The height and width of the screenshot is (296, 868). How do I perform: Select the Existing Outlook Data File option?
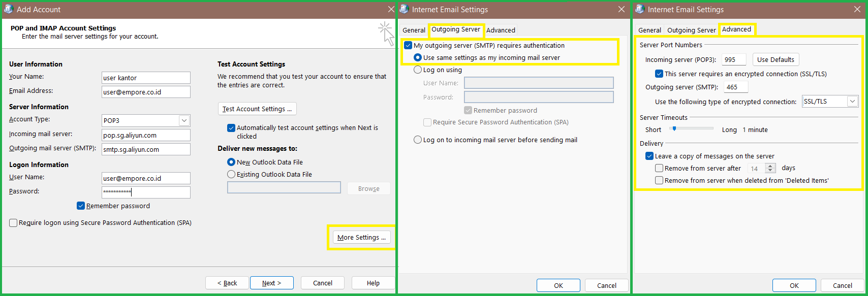coord(232,174)
